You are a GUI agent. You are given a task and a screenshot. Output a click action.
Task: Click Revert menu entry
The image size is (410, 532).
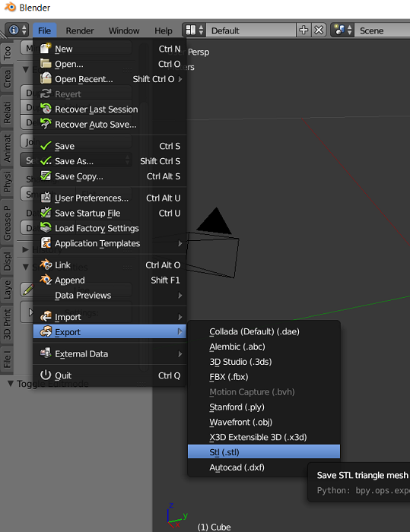(110, 94)
